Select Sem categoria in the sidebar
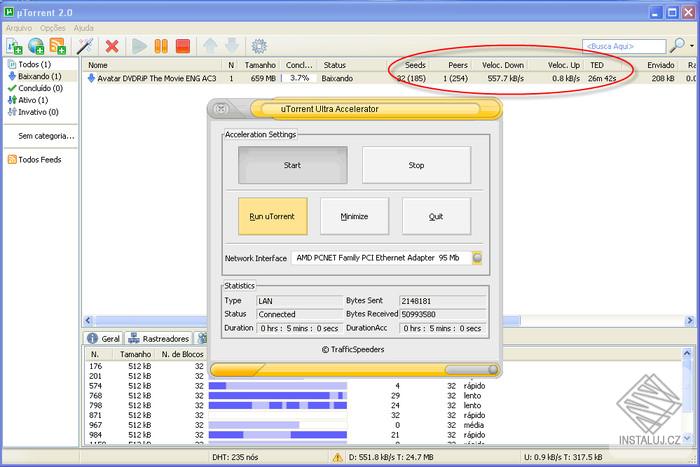This screenshot has width=700, height=467. [x=46, y=136]
